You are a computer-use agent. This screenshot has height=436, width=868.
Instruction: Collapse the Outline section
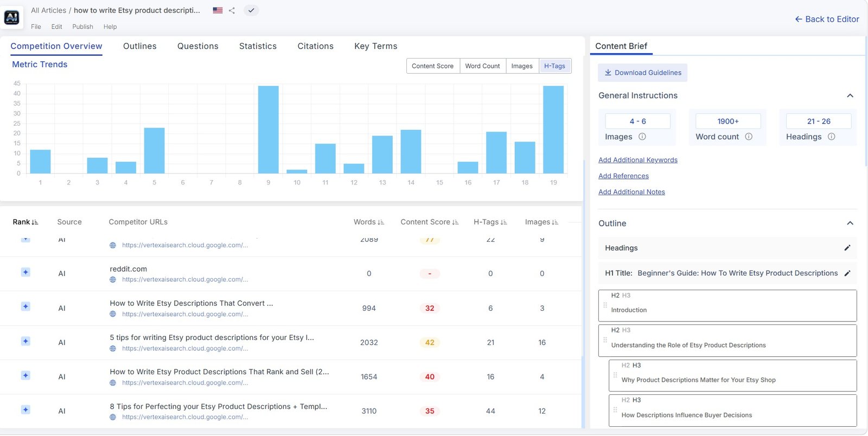point(850,223)
